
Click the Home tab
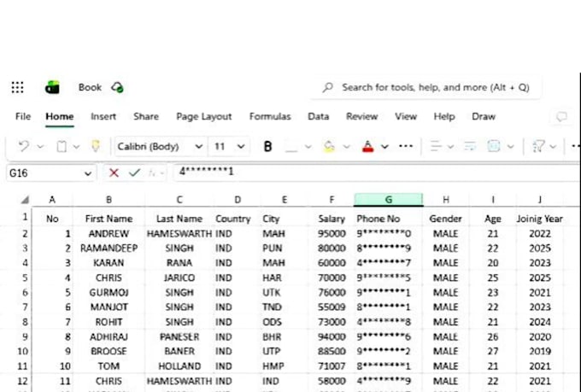pos(60,116)
